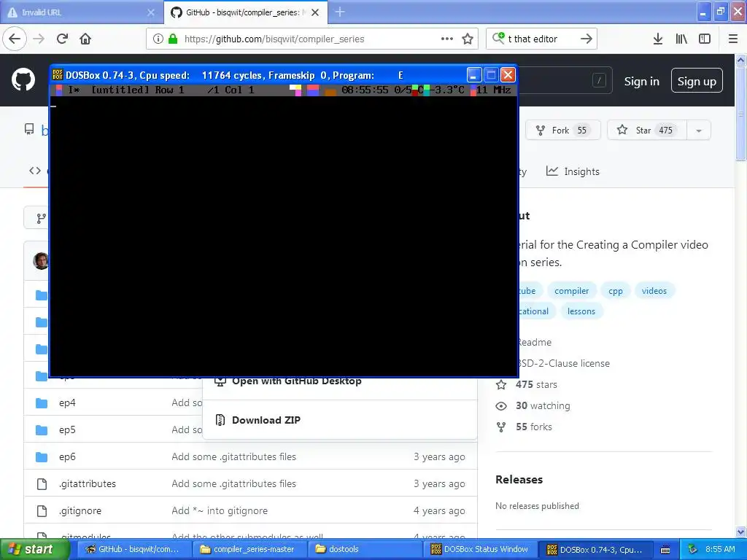Open the ep6 folder link

point(67,457)
